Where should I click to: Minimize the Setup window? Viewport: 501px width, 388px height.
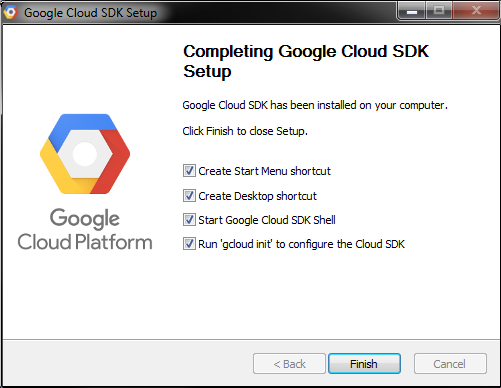click(412, 11)
